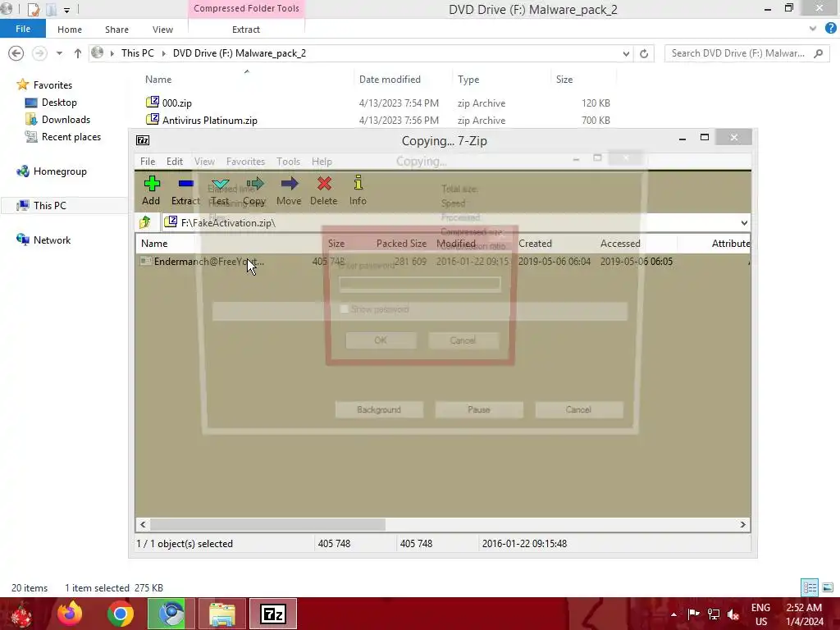Screen dimensions: 840x630
Task: Click the Explorer Up folder arrow
Action: (x=78, y=53)
